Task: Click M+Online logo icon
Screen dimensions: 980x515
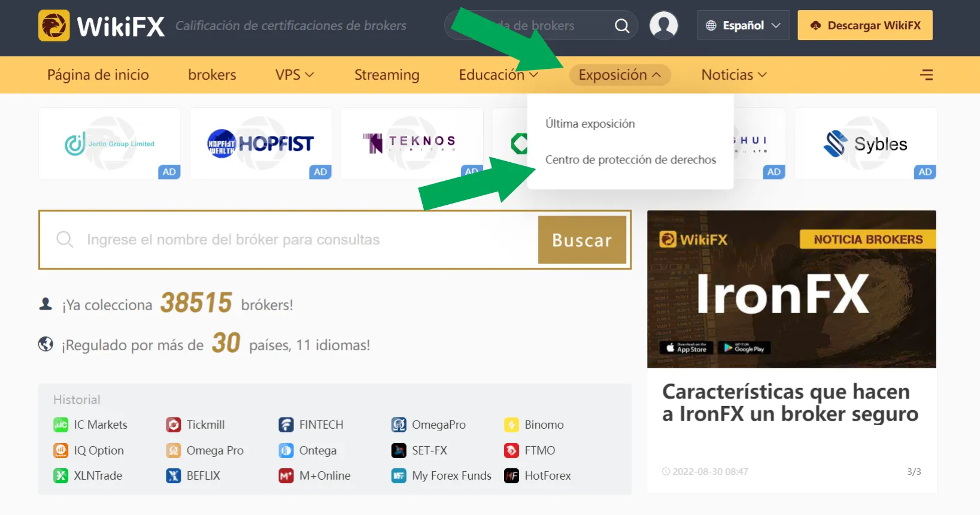Action: coord(286,475)
